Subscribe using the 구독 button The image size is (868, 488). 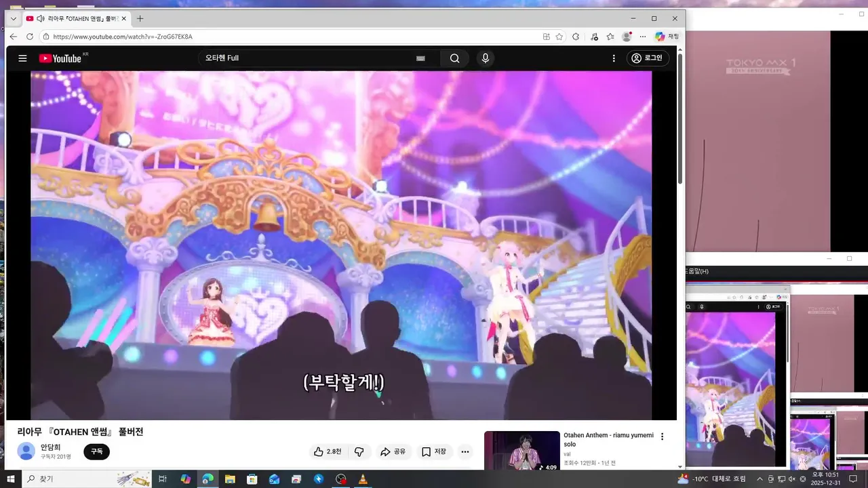(97, 451)
